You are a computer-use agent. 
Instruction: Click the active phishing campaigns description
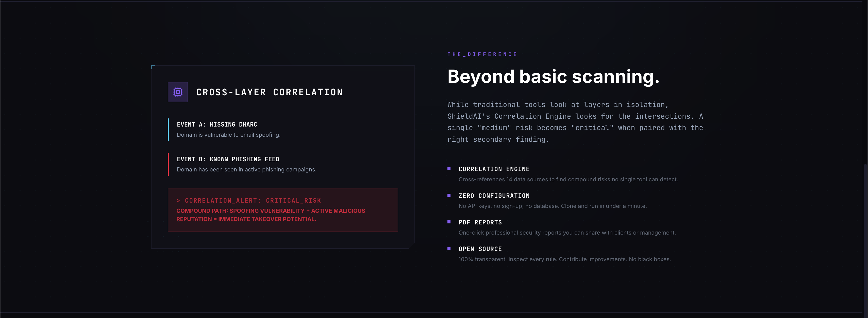pos(246,169)
